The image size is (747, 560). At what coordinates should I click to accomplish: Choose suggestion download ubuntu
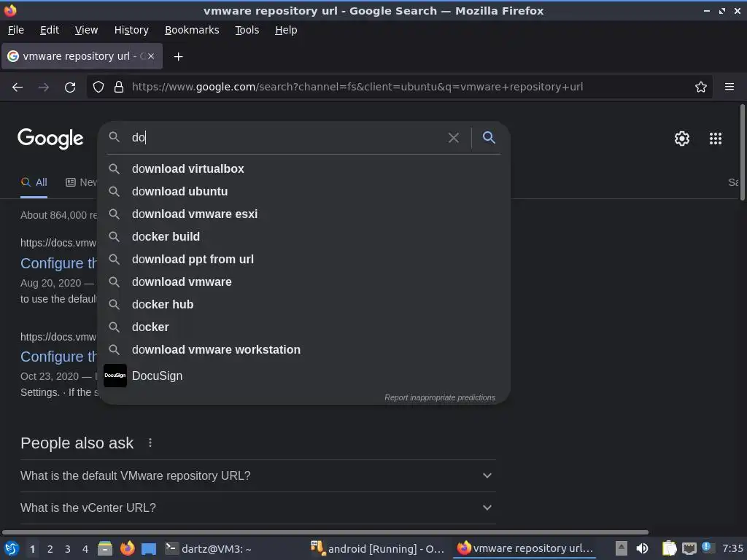point(303,192)
